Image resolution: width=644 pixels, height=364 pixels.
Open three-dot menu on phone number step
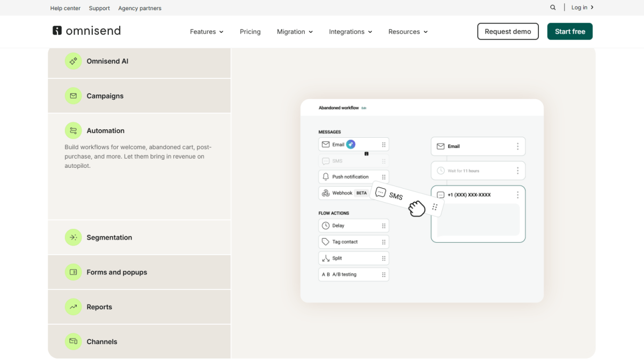[517, 195]
